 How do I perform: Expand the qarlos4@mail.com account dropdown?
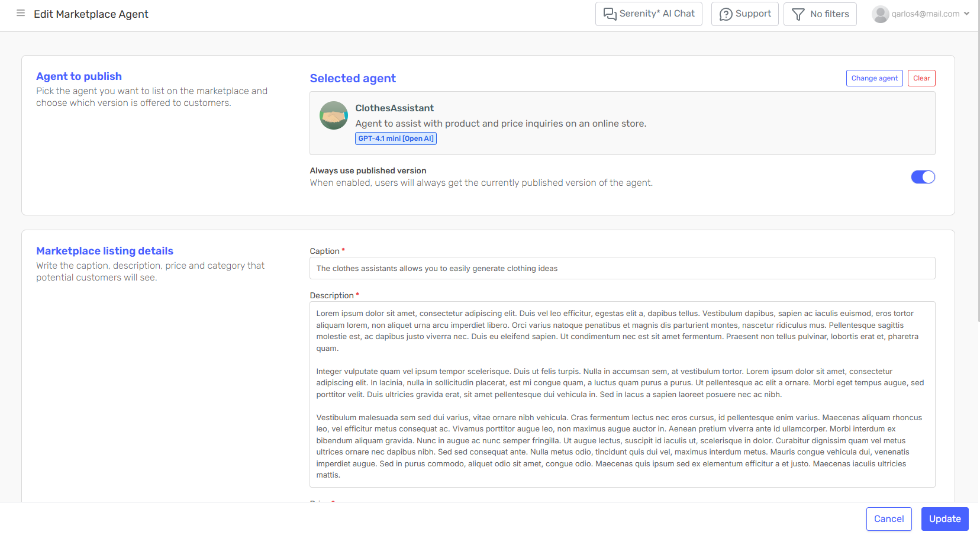pos(920,14)
